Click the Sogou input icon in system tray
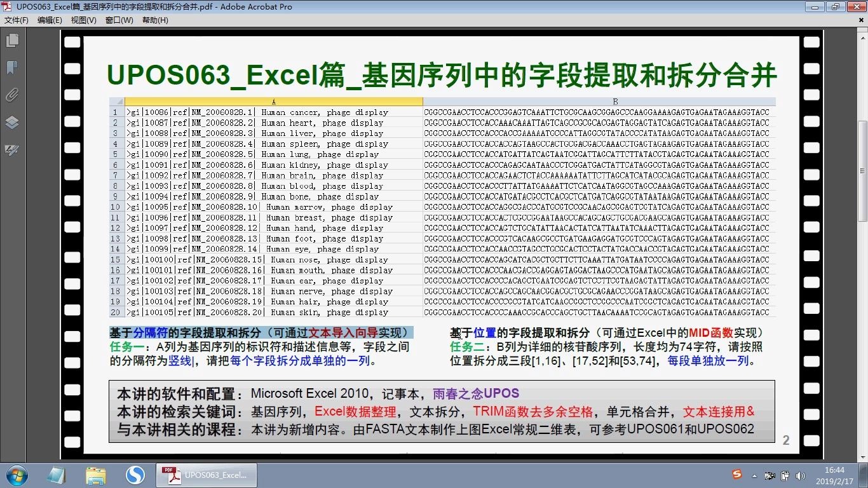The width and height of the screenshot is (868, 488). point(736,475)
